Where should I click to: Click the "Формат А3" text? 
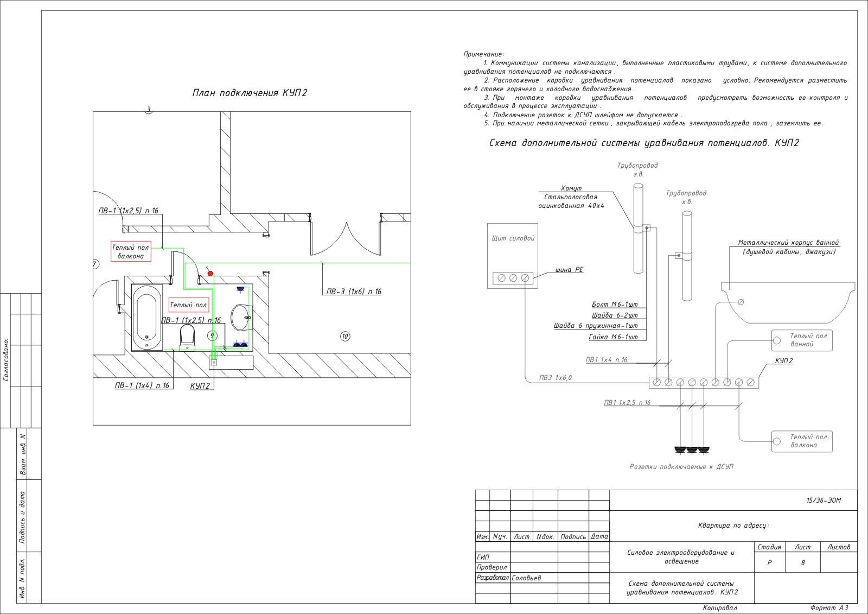click(x=829, y=609)
